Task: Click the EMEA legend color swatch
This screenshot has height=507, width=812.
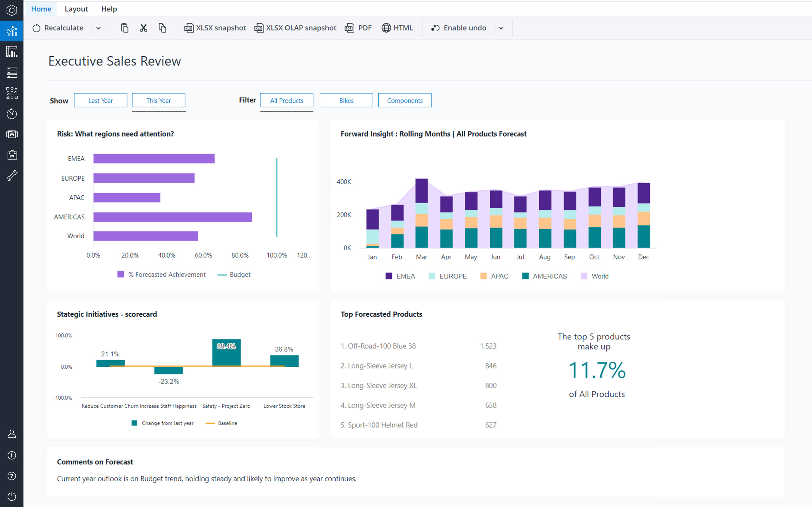Action: coord(389,276)
